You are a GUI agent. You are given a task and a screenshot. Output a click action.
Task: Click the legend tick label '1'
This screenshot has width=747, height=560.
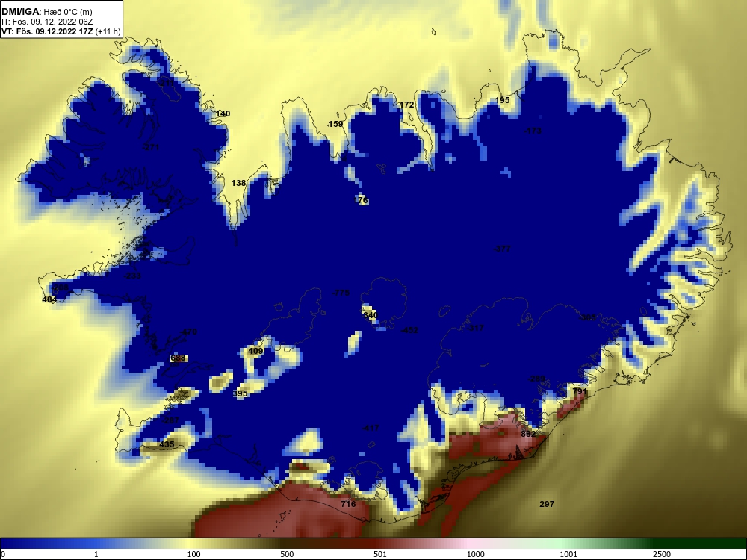point(96,554)
